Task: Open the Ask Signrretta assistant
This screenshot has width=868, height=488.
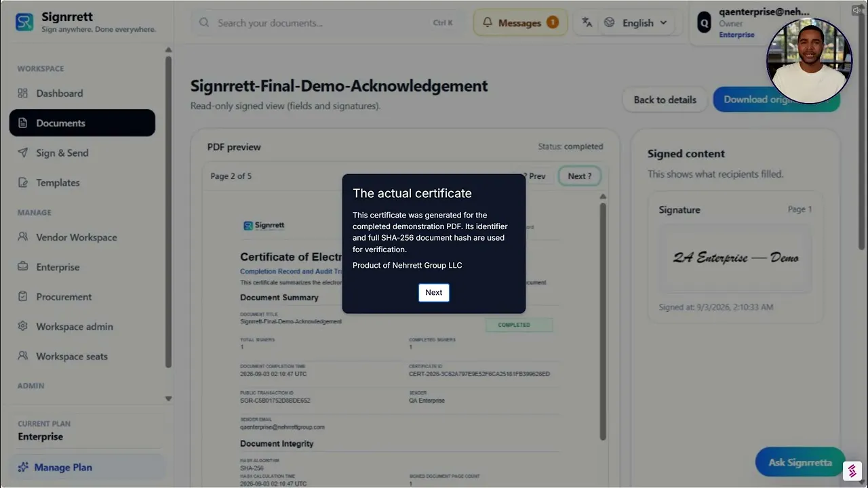Action: click(x=800, y=462)
